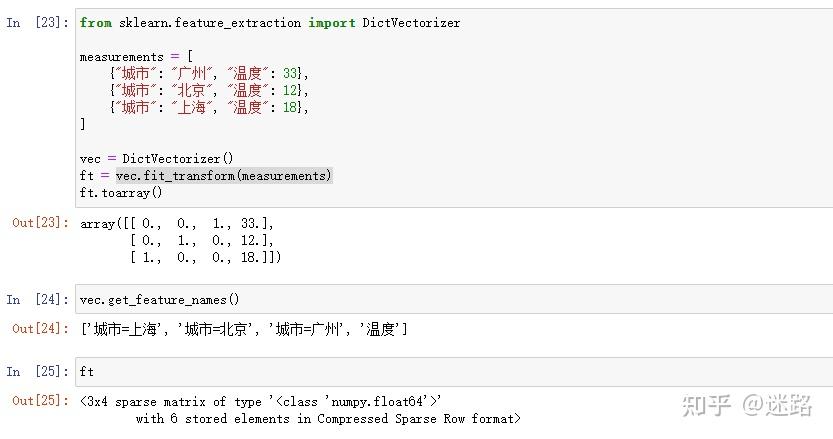Select the Out[24] prompt label
This screenshot has width=833, height=439.
click(38, 329)
